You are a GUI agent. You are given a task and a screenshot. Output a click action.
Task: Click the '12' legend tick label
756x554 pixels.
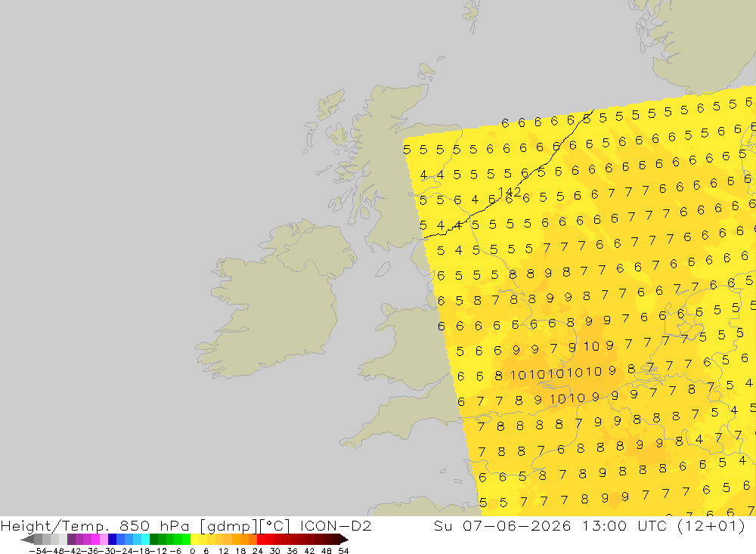pos(223,551)
